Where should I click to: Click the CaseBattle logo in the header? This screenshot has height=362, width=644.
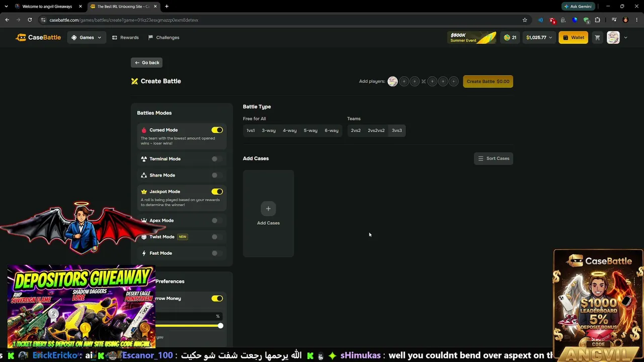coord(38,37)
